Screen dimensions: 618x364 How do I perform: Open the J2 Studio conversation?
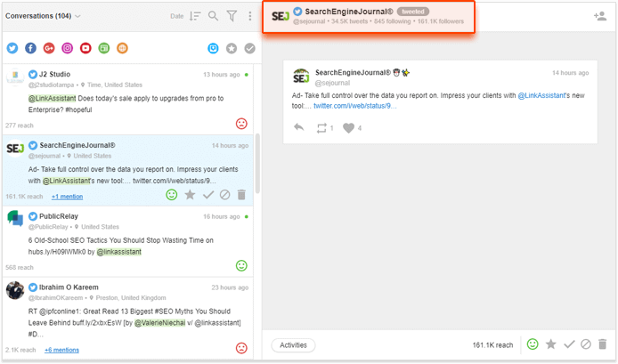[x=127, y=100]
